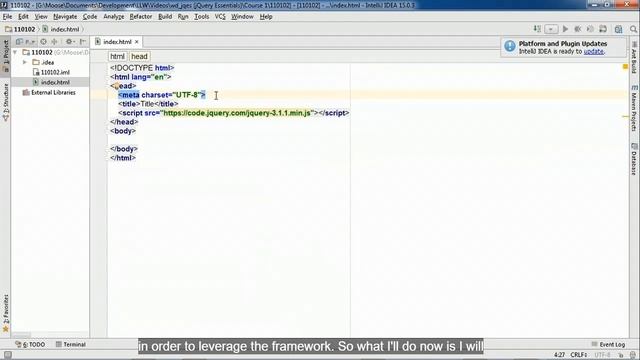640x360 pixels.
Task: Click the Stop/rerun icon next to coverage
Action: (x=603, y=29)
